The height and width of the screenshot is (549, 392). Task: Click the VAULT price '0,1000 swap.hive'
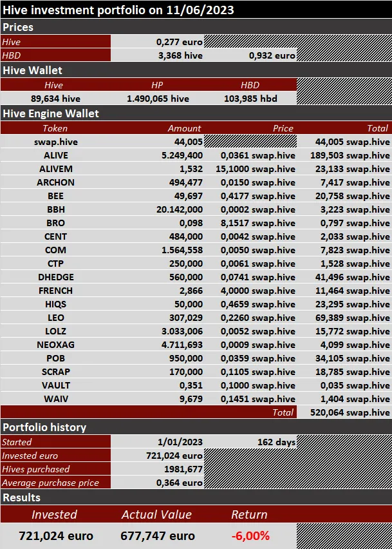coord(257,385)
